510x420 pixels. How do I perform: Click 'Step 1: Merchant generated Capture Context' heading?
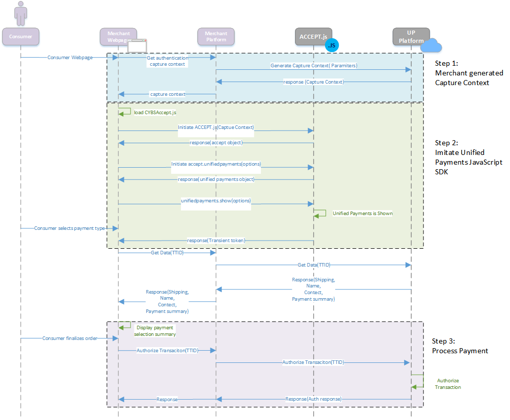pos(469,73)
